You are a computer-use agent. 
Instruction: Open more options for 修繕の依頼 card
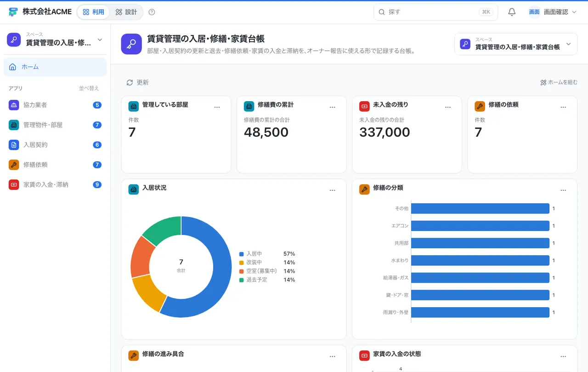(563, 107)
